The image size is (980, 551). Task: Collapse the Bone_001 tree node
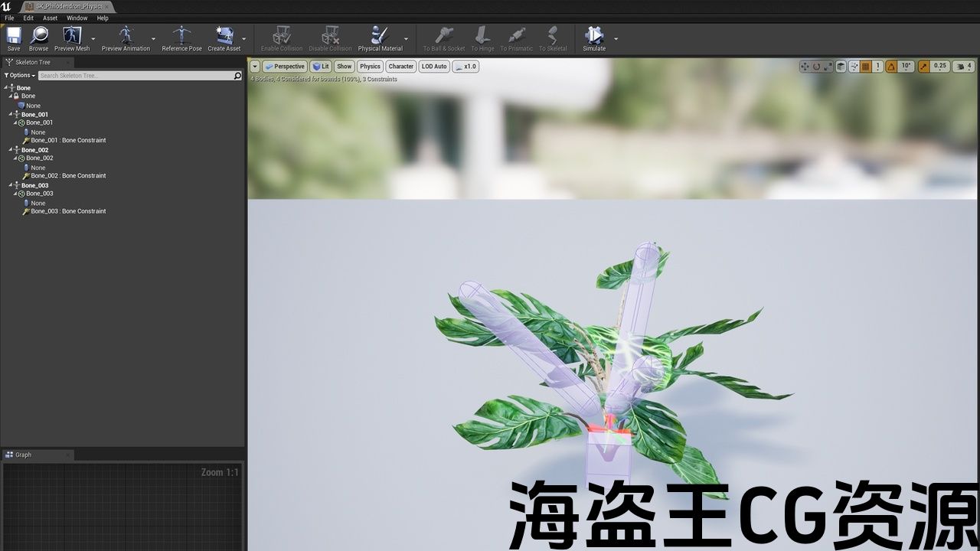coord(11,115)
